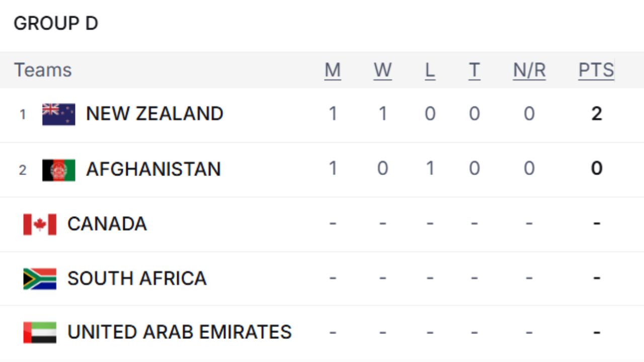Click the rank number 1 beside New Zealand
Image resolution: width=644 pixels, height=362 pixels.
(23, 114)
